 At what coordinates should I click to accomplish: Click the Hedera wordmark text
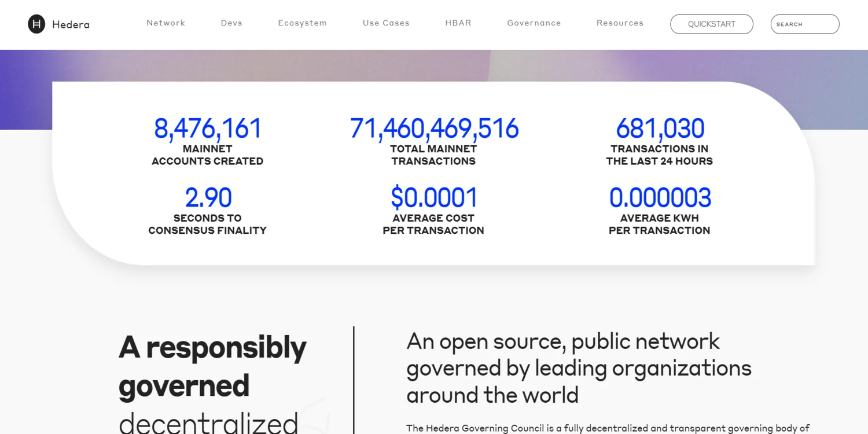[x=71, y=25]
